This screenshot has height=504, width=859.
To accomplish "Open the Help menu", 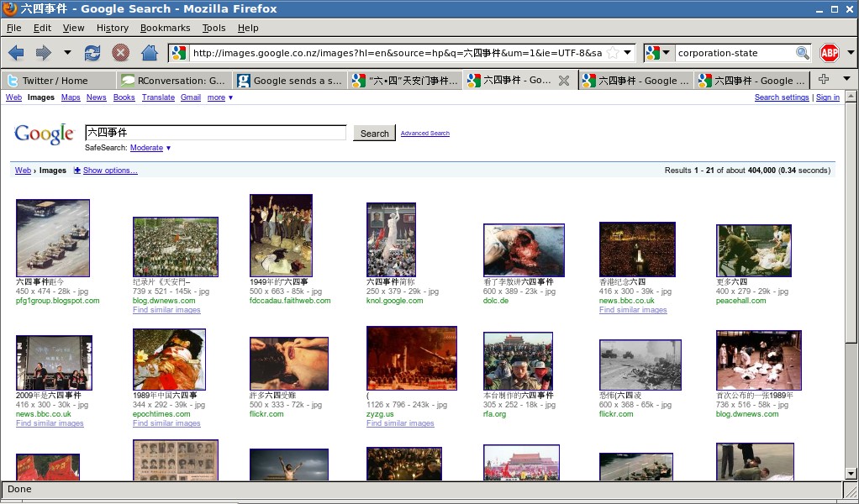I will click(x=248, y=28).
